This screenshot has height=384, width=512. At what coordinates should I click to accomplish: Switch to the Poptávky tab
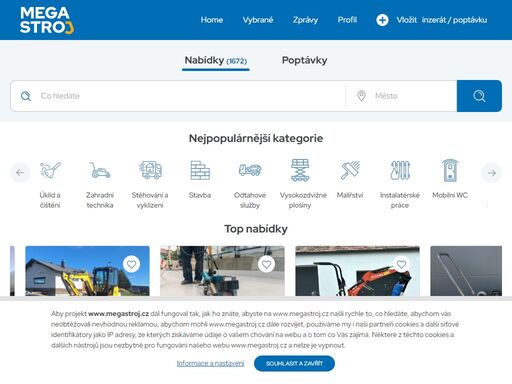(x=304, y=60)
